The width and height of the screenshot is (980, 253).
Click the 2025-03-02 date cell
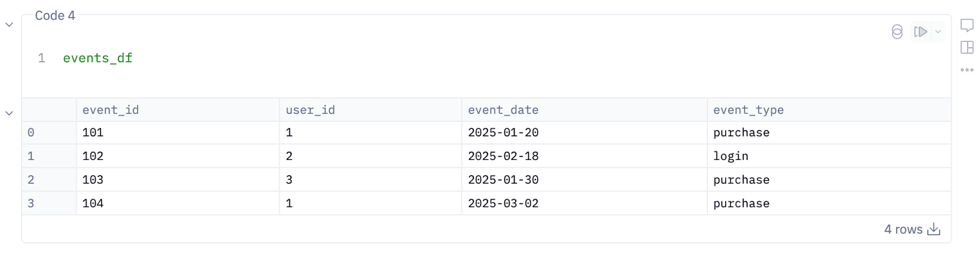click(x=503, y=203)
